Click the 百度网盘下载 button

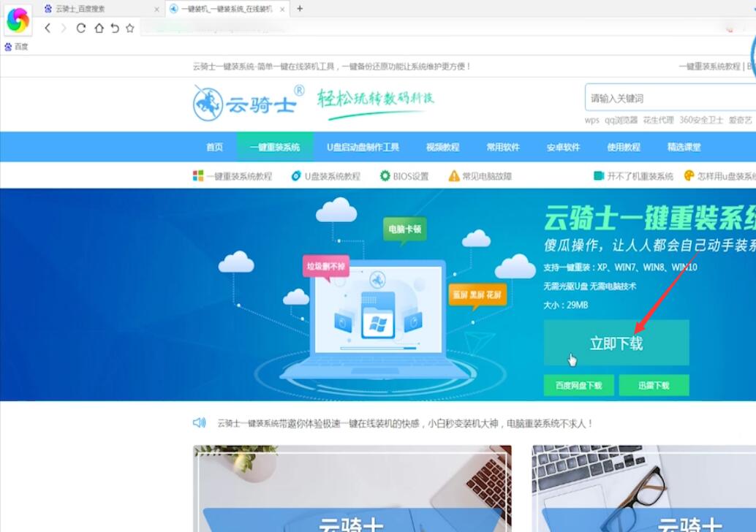[x=578, y=386]
